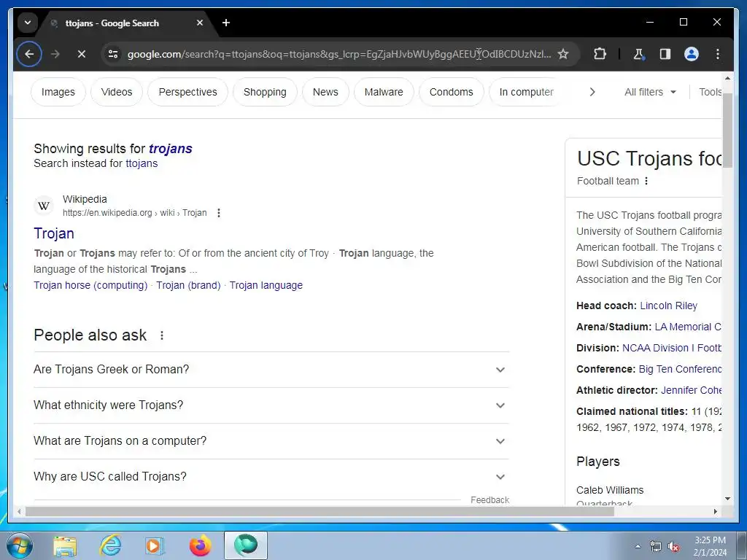Open Chrome three-dot menu

pyautogui.click(x=718, y=54)
